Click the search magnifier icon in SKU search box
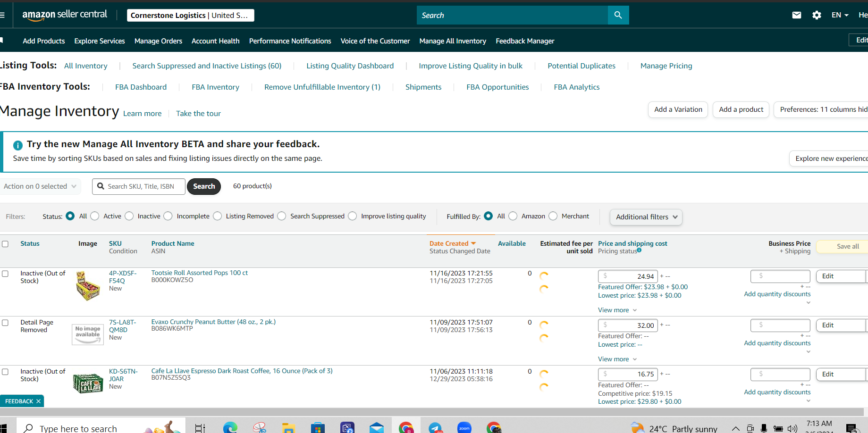 pos(101,186)
